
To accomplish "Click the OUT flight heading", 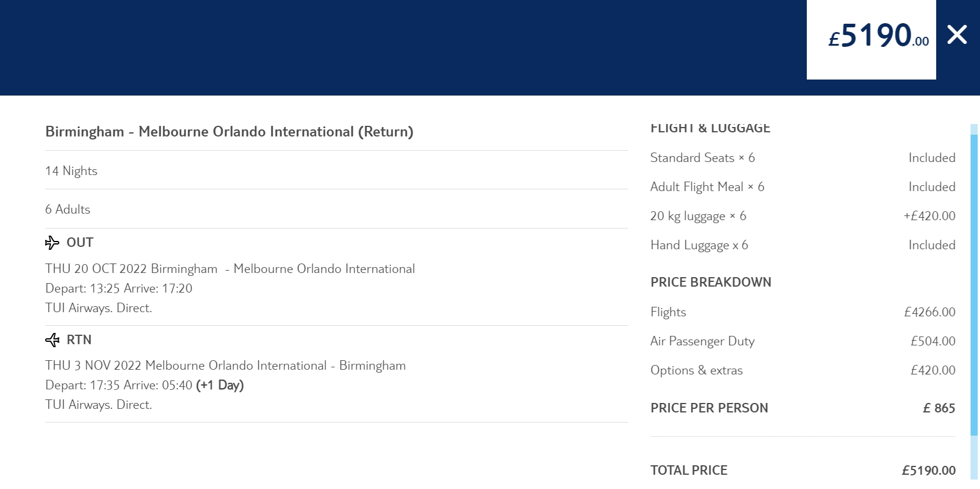I will tap(79, 243).
